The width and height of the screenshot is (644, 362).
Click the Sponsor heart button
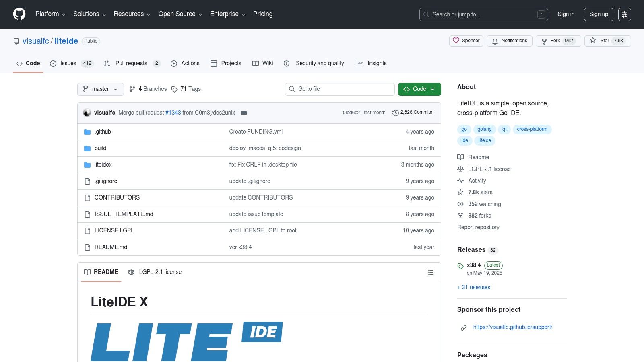click(x=466, y=41)
